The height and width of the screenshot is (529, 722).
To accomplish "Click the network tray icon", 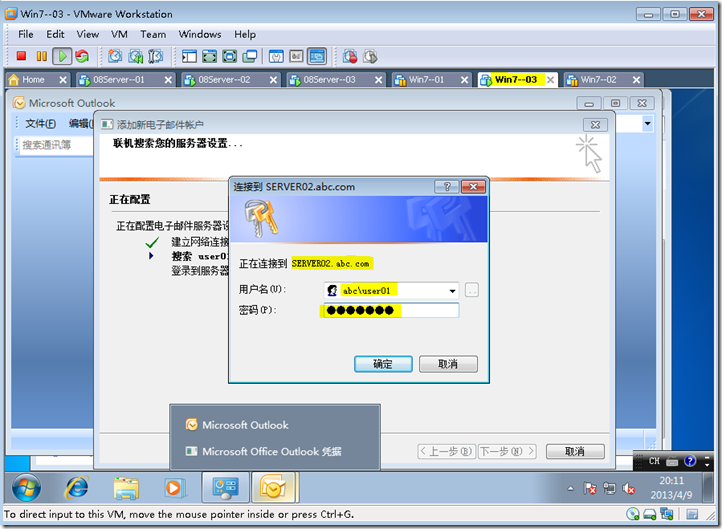I will [609, 488].
